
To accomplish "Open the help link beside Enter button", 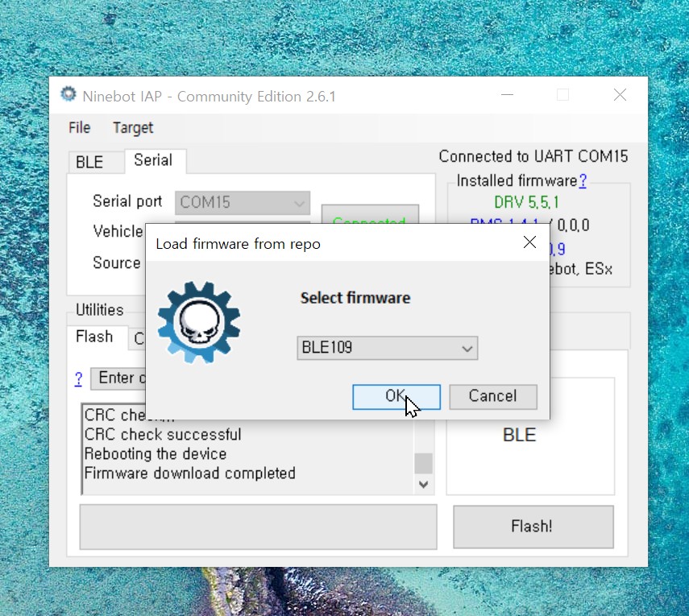I will 79,378.
